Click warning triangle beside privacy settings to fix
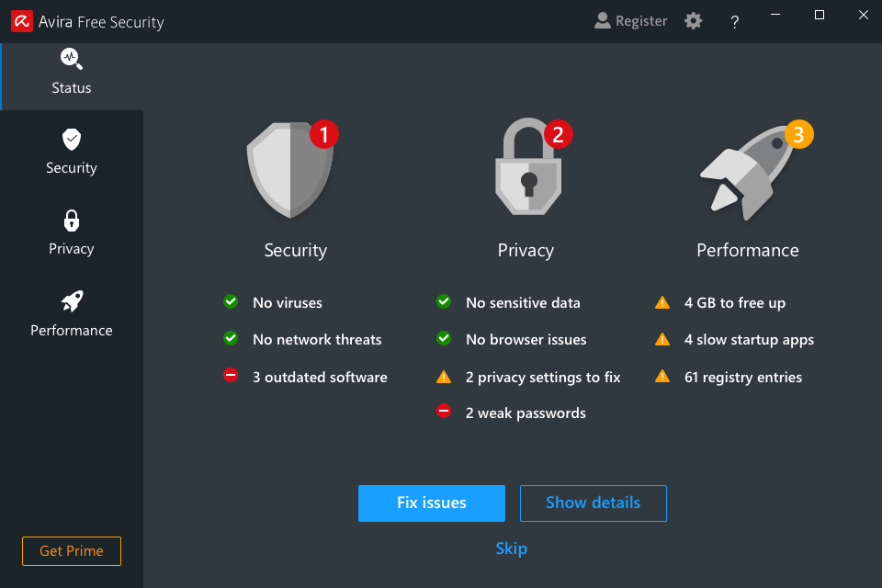This screenshot has height=588, width=882. click(444, 377)
